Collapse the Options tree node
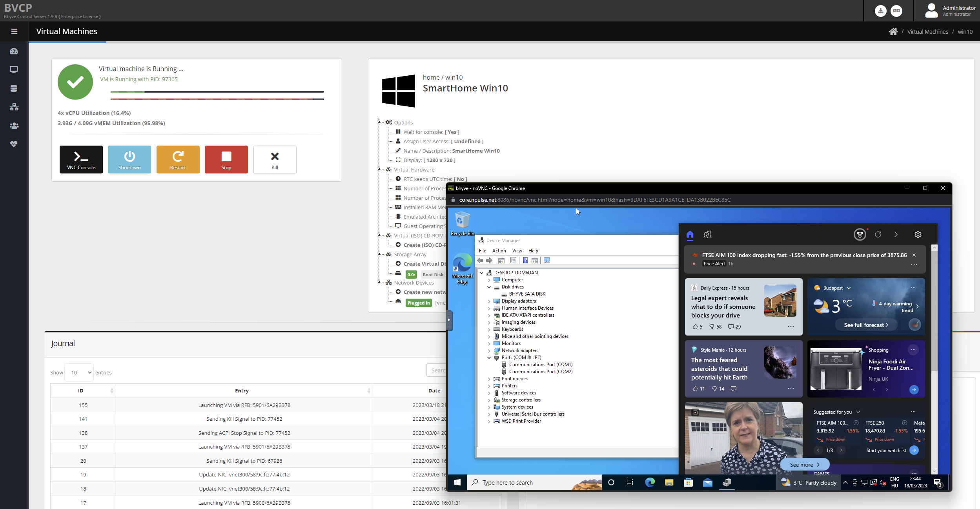 [379, 122]
